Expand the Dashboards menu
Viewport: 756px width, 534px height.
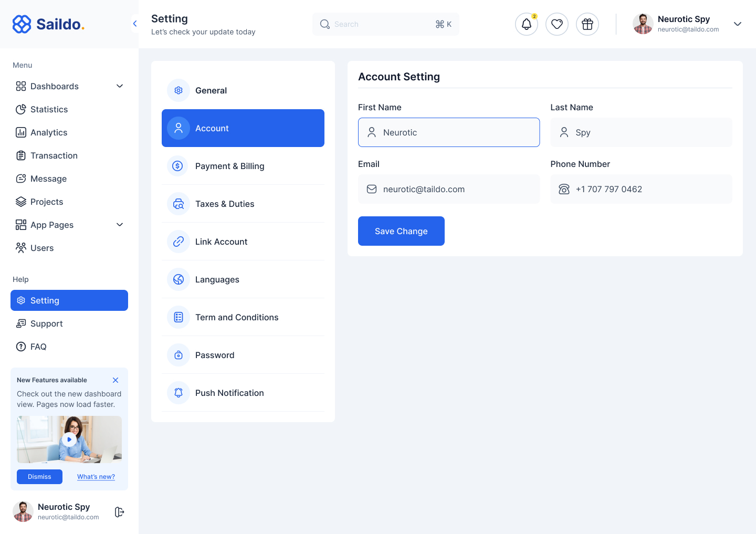120,86
